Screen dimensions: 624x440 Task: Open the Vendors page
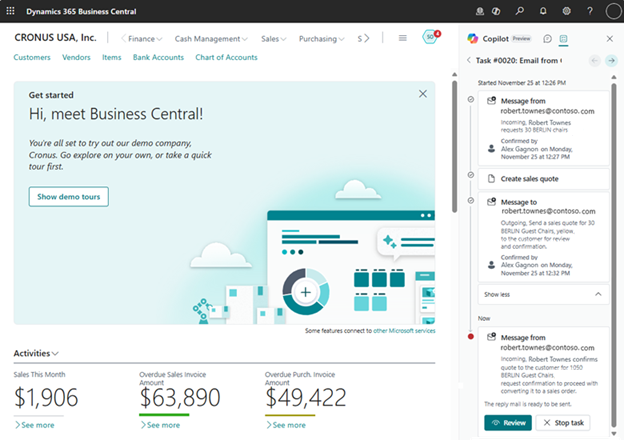point(76,57)
